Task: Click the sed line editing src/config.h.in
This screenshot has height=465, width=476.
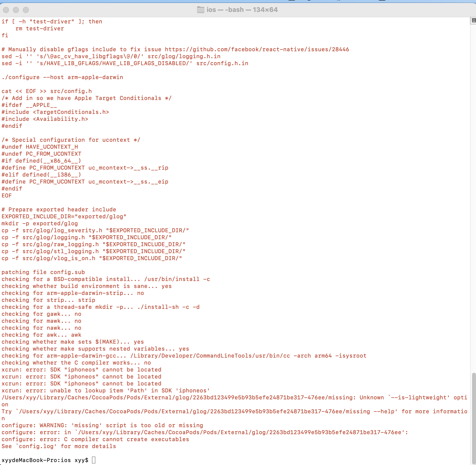Action: click(125, 63)
